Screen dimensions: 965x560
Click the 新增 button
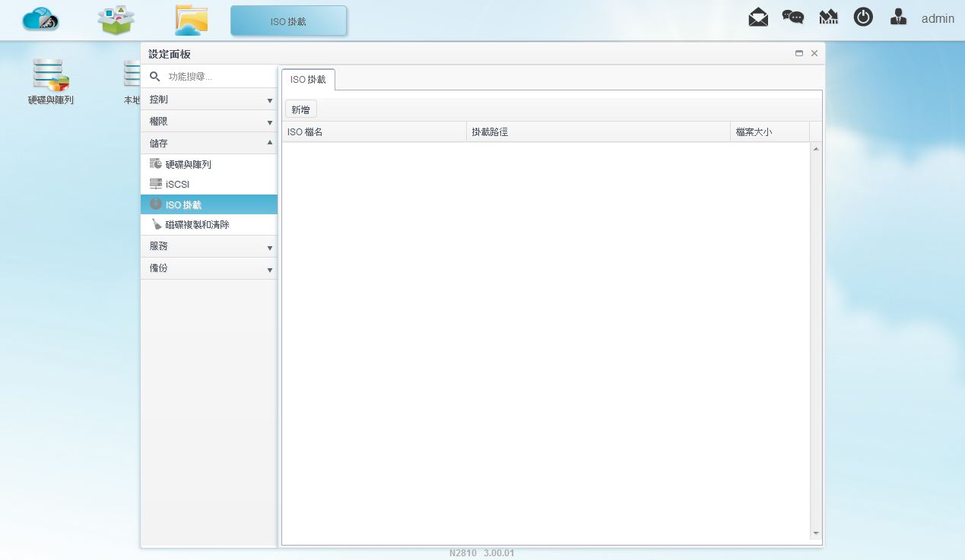tap(301, 109)
